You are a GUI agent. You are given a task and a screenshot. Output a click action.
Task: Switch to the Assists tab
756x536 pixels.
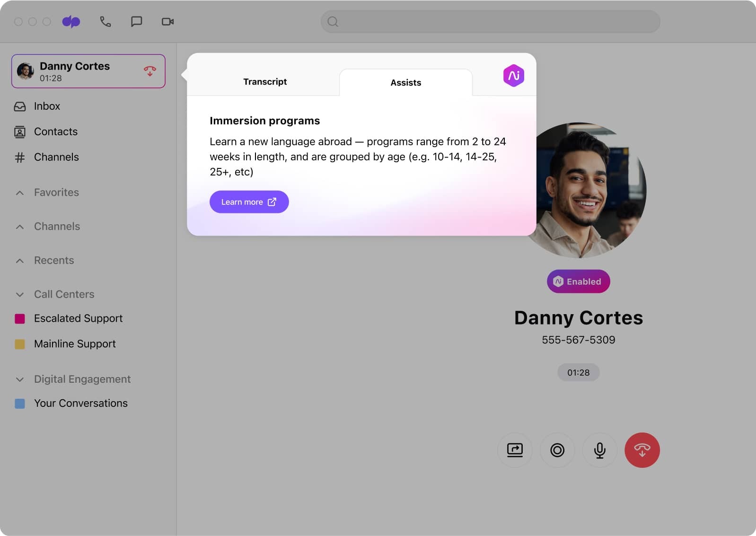coord(406,82)
